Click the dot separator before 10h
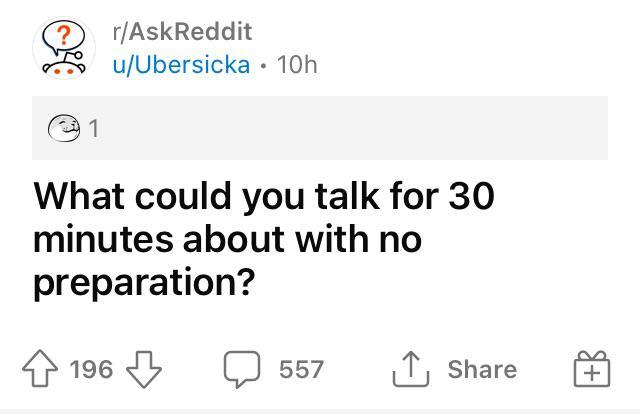640x414 pixels. [263, 64]
